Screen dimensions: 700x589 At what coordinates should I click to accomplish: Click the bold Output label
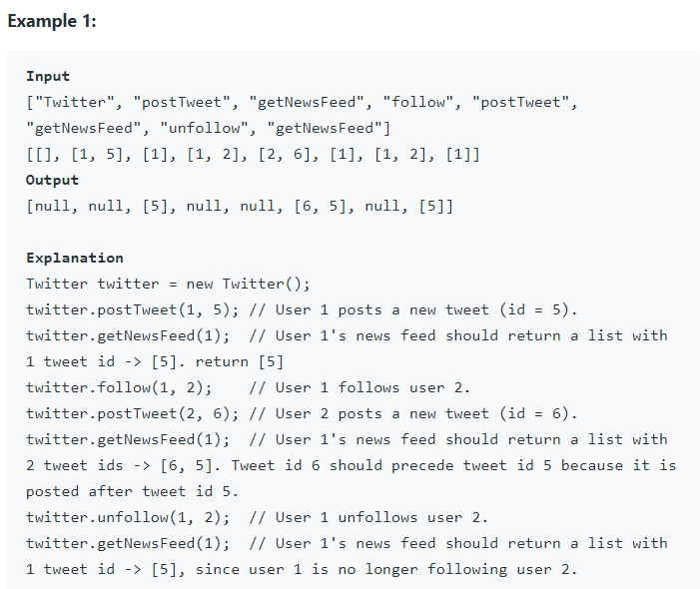(x=52, y=180)
